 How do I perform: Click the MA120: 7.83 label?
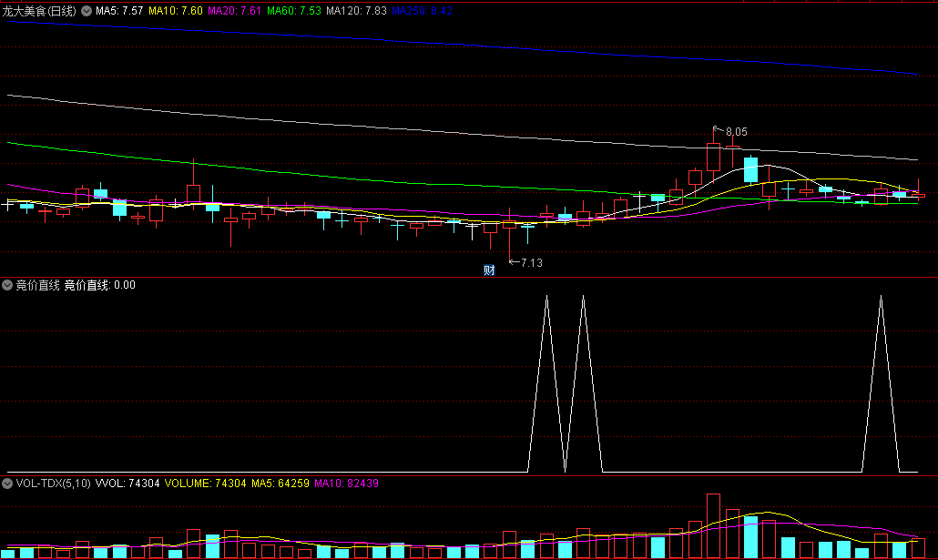357,11
